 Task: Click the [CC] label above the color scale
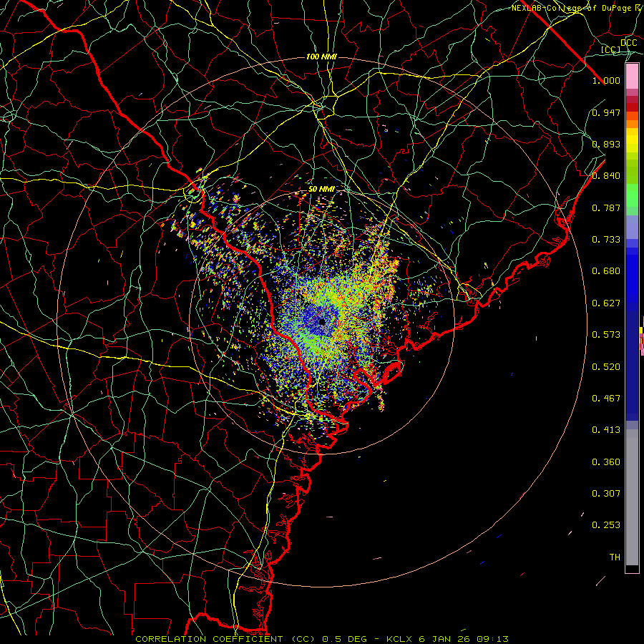(610, 49)
